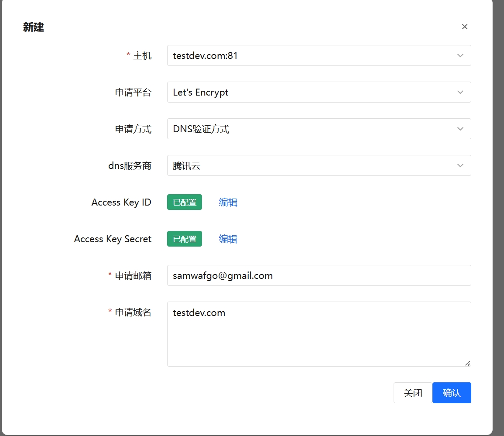The height and width of the screenshot is (436, 504).
Task: Click the chevron arrow in the 主机 field
Action: tap(460, 55)
